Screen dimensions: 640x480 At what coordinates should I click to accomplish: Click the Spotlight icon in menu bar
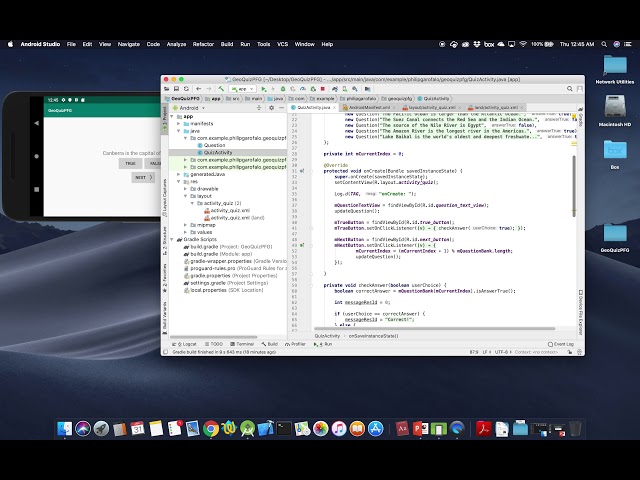[x=604, y=44]
